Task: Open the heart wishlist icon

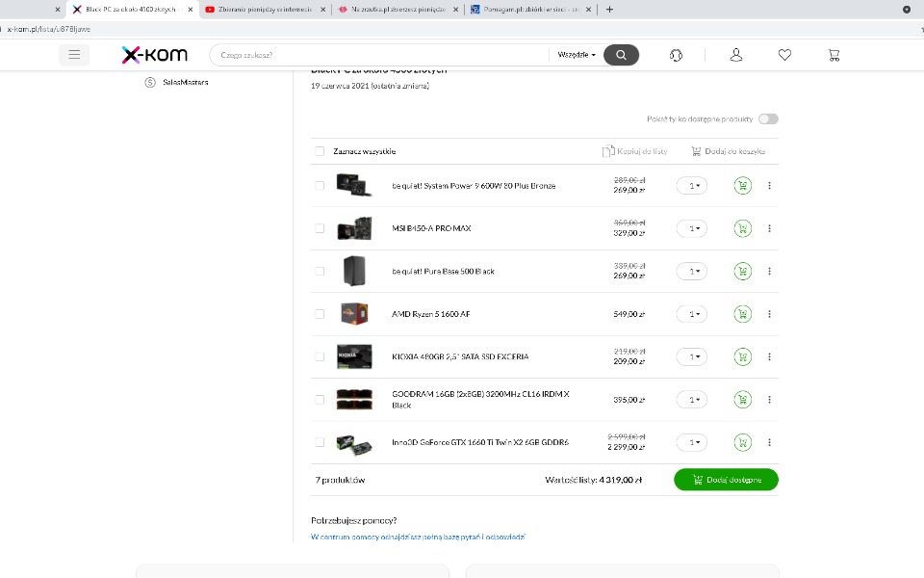Action: (784, 55)
